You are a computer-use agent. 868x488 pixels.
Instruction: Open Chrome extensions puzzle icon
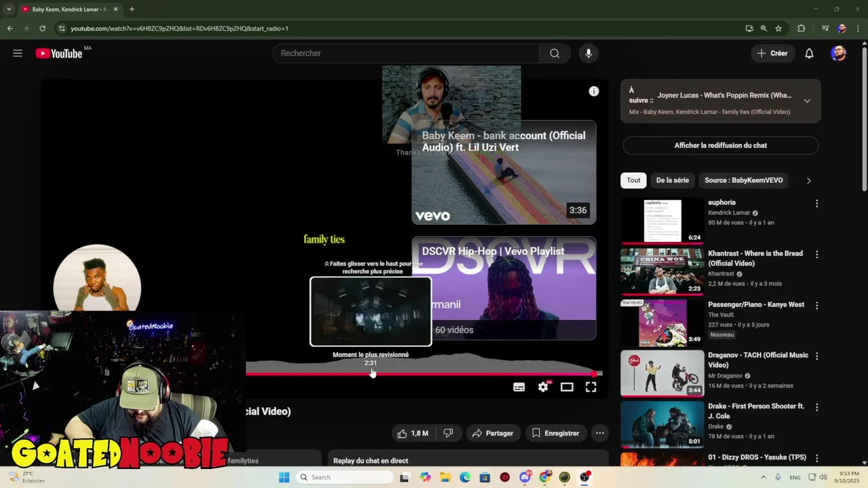tap(801, 28)
